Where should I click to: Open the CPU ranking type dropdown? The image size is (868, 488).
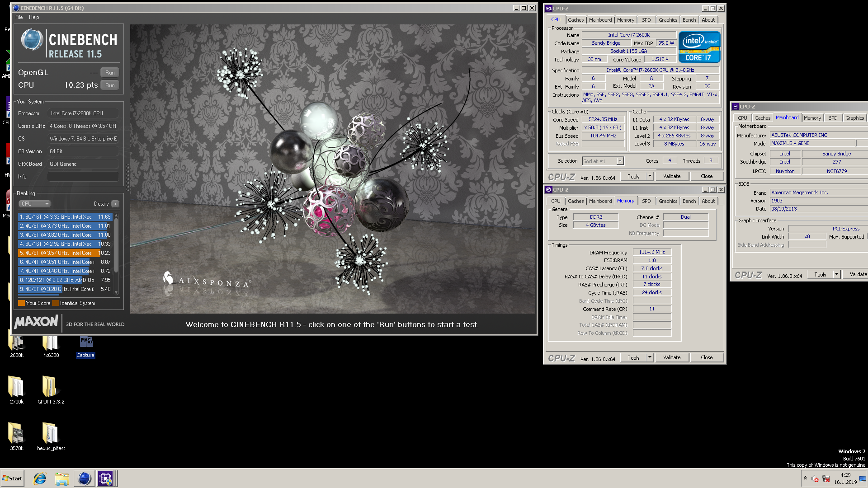[x=35, y=204]
